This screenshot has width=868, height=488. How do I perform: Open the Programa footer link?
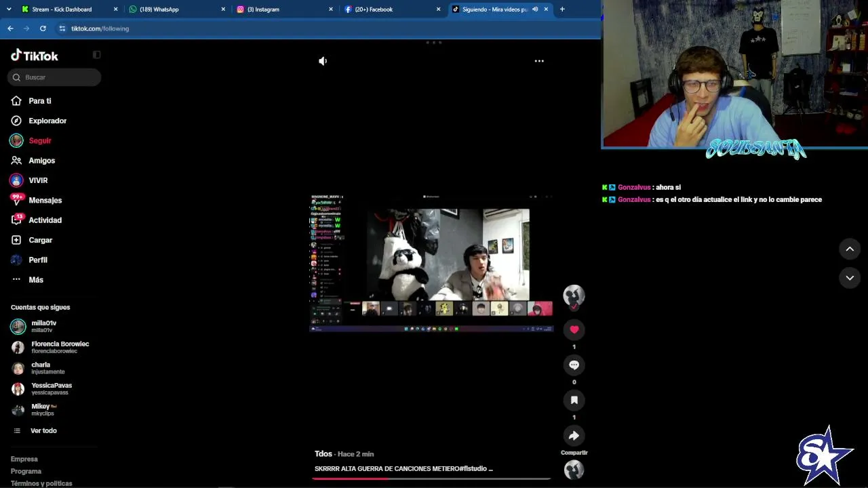[26, 471]
